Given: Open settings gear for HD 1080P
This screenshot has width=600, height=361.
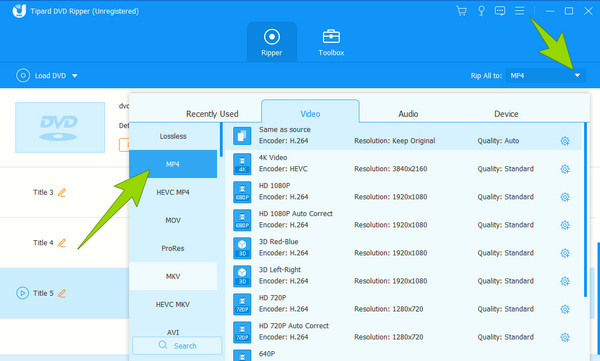Looking at the screenshot, I should (565, 197).
